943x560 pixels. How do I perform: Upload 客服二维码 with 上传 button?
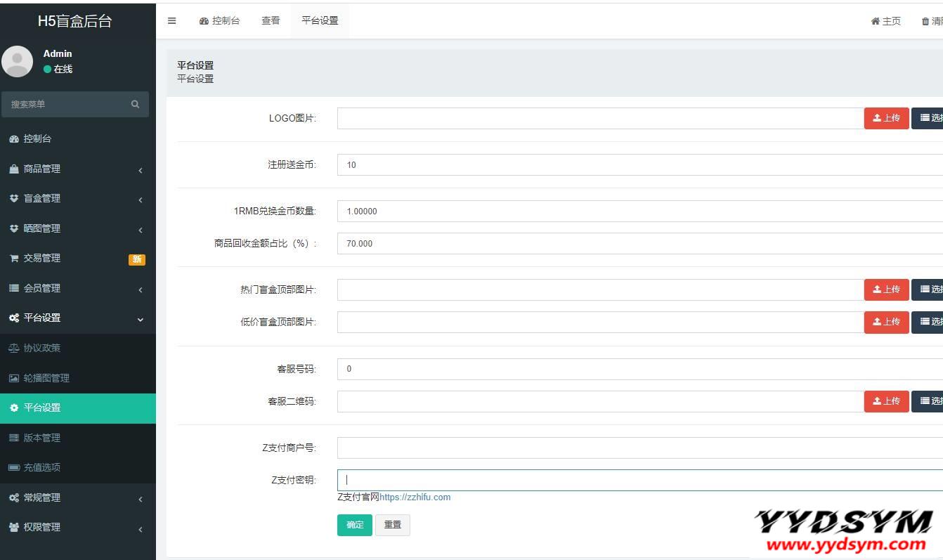887,401
